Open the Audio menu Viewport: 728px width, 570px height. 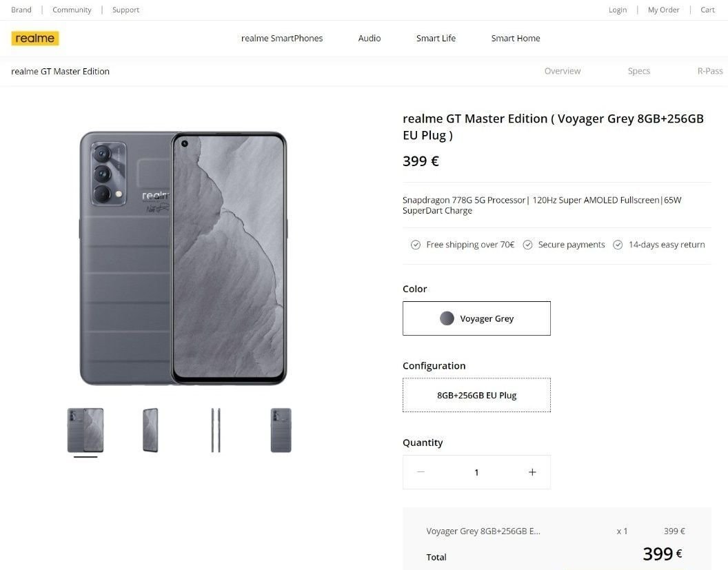369,39
